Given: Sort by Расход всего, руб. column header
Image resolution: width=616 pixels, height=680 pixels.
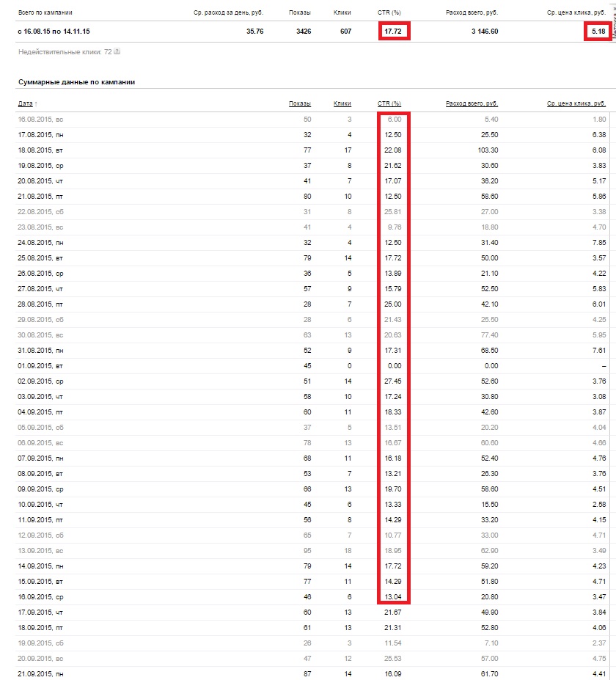Looking at the screenshot, I should coord(472,103).
